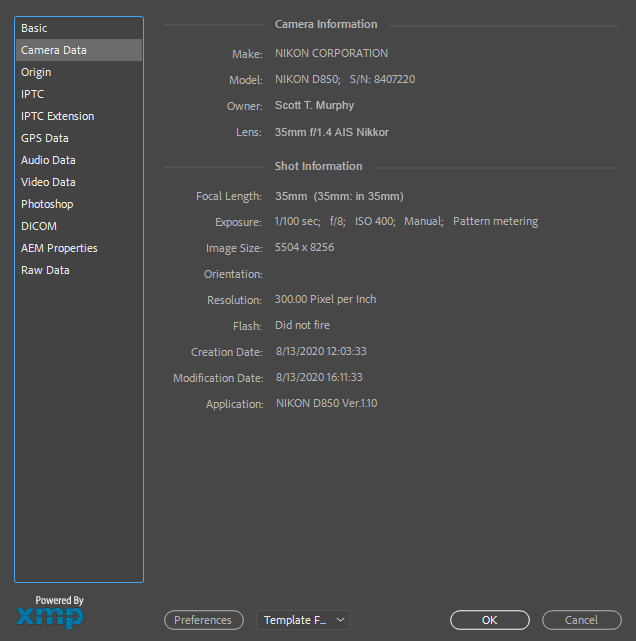Screen dimensions: 636x641
Task: Expand the Template Folder dropdown
Action: pyautogui.click(x=302, y=620)
